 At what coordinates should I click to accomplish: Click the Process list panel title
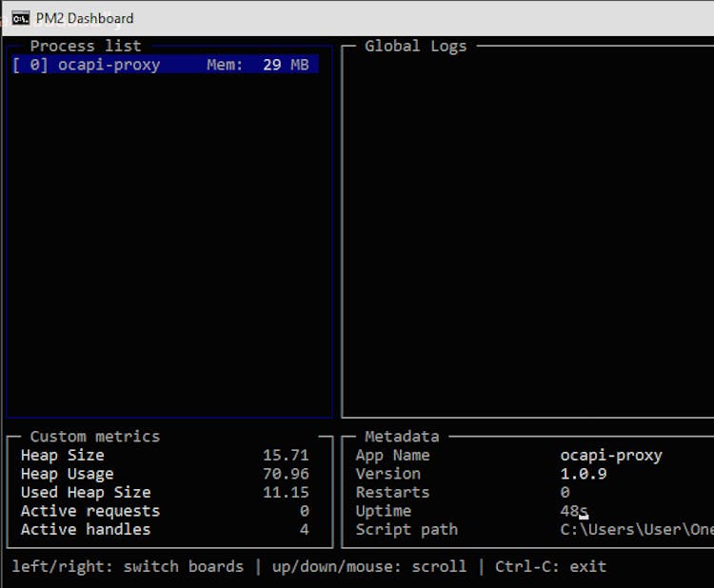85,46
